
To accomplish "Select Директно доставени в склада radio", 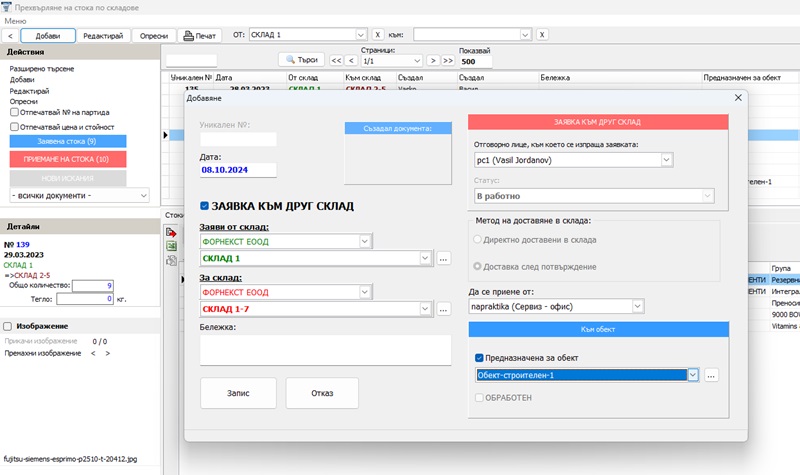I will (x=478, y=239).
